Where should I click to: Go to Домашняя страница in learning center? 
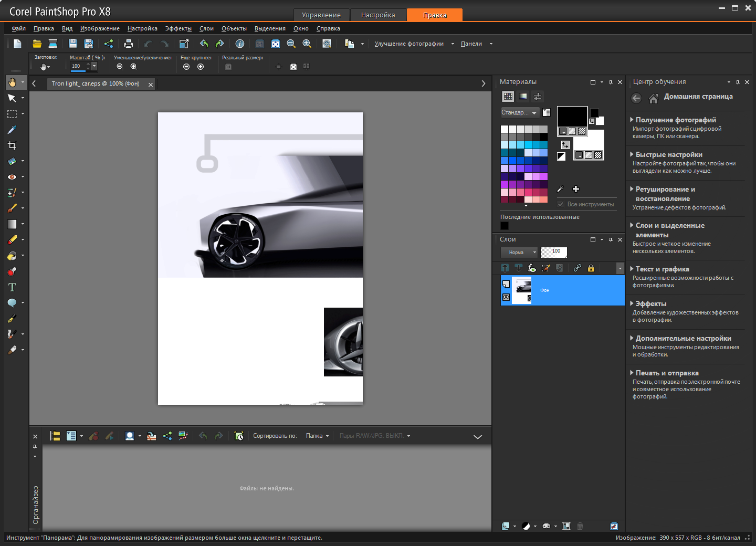point(698,97)
